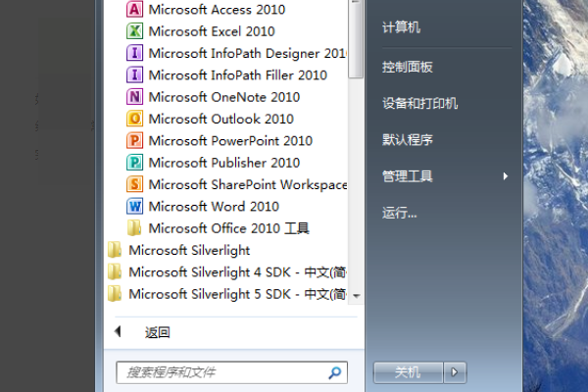Click the Microsoft Silverlight folder icon
This screenshot has width=588, height=392.
(x=115, y=250)
